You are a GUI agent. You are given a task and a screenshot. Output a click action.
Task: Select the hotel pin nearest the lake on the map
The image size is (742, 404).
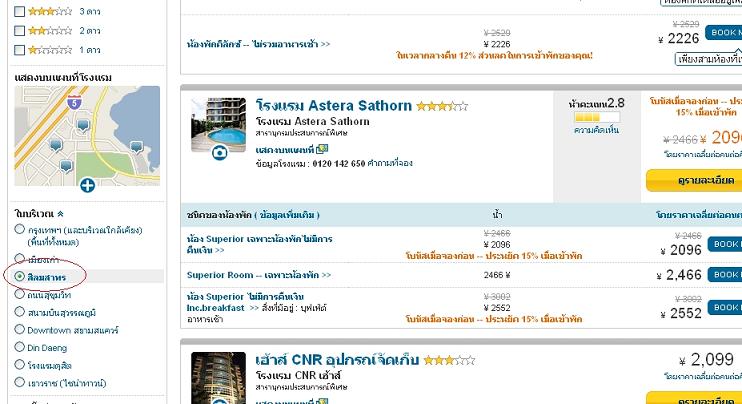(137, 147)
